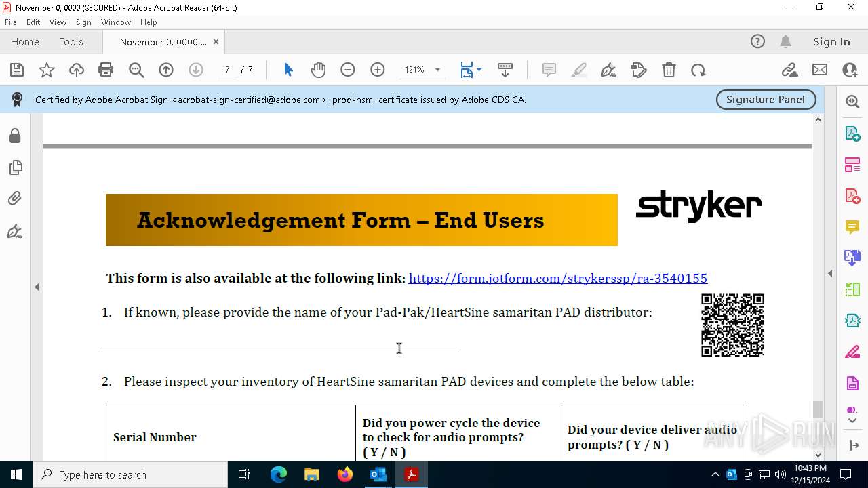Add a sticky note comment

tap(549, 70)
